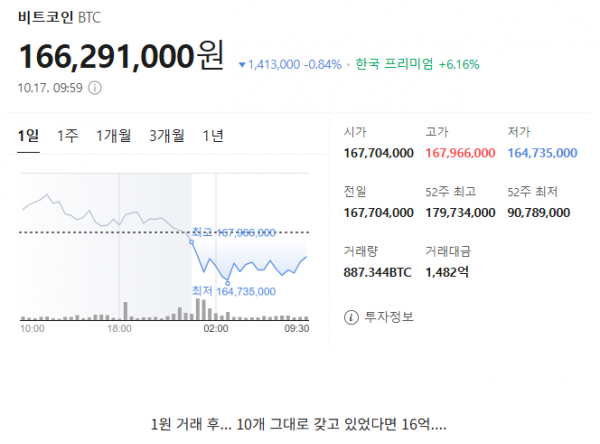
Task: Click the info icon beside the 09:59 timestamp
Action: click(96, 88)
